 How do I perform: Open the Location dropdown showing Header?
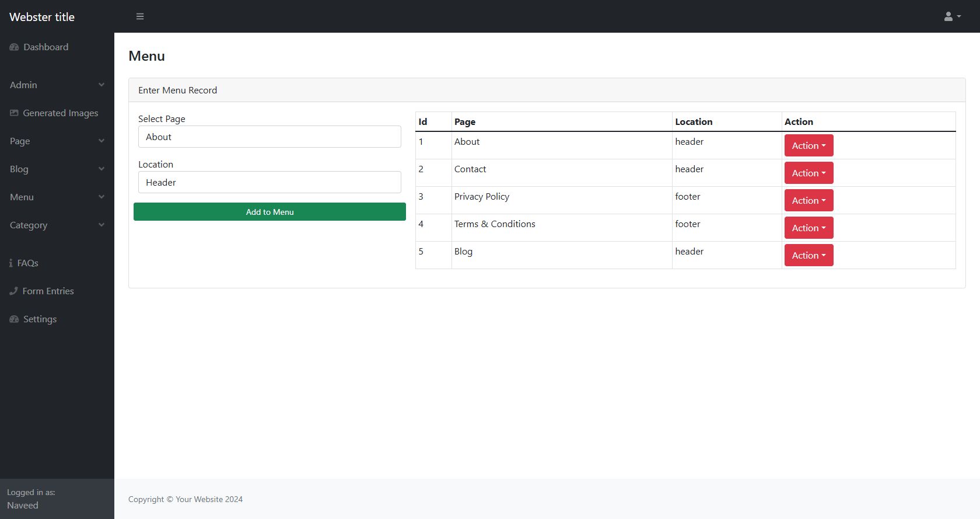pos(269,182)
